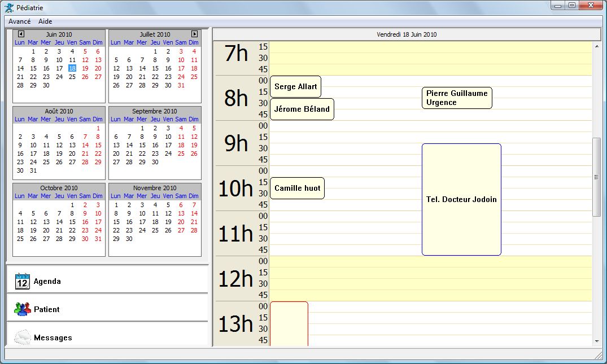Open the Agenda calendar icon
The height and width of the screenshot is (364, 607).
pos(22,281)
